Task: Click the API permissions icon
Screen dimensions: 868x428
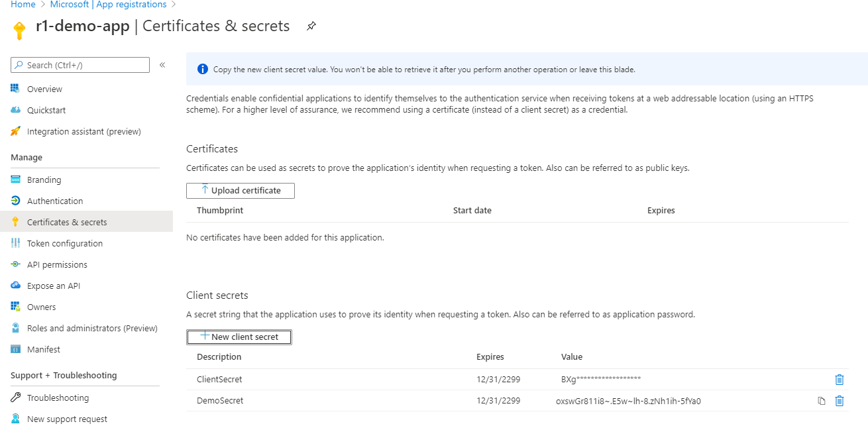Action: [15, 264]
